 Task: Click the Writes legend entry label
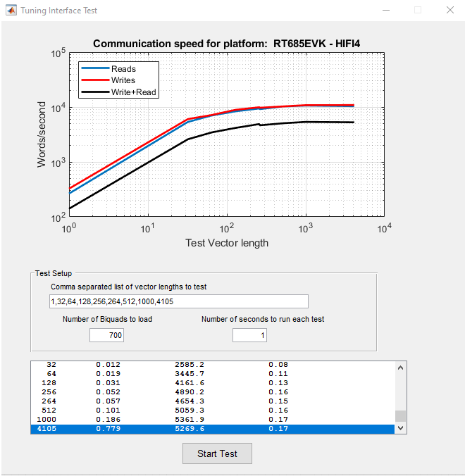pos(123,80)
